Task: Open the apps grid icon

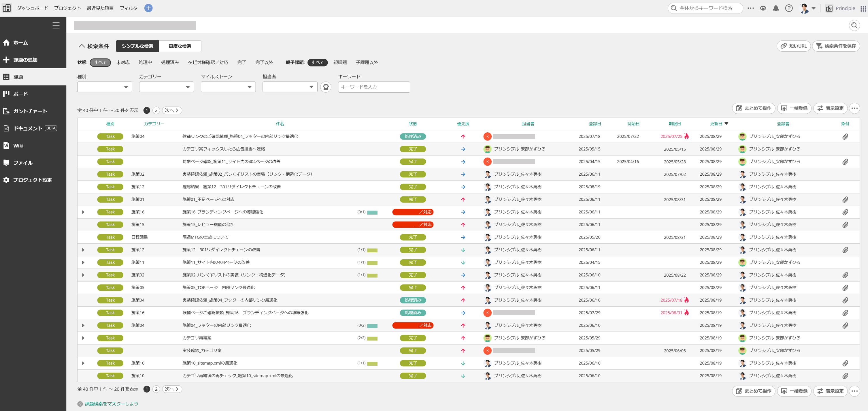Action: 863,8
